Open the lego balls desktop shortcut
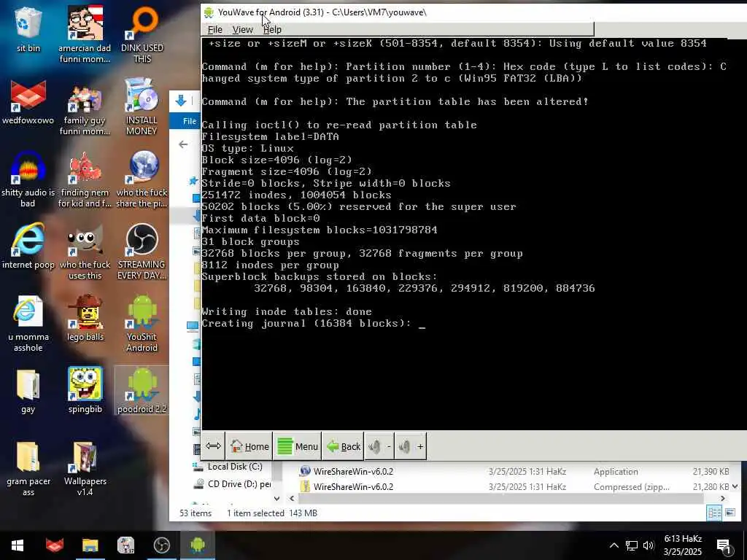Image resolution: width=747 pixels, height=560 pixels. pyautogui.click(x=85, y=318)
